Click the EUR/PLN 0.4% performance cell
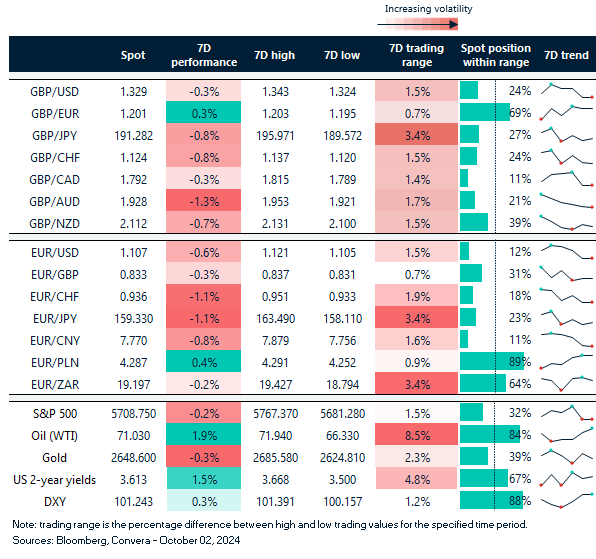Viewport: 596px width, 559px height. point(203,361)
